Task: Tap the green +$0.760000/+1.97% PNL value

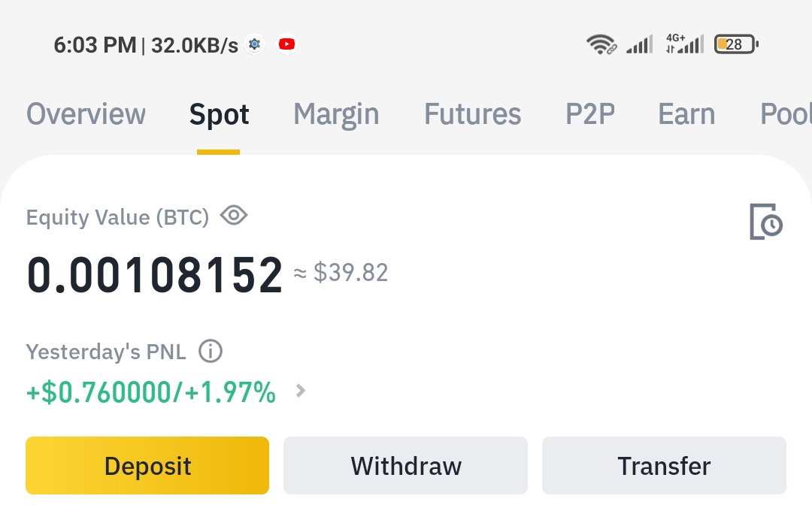Action: tap(150, 392)
